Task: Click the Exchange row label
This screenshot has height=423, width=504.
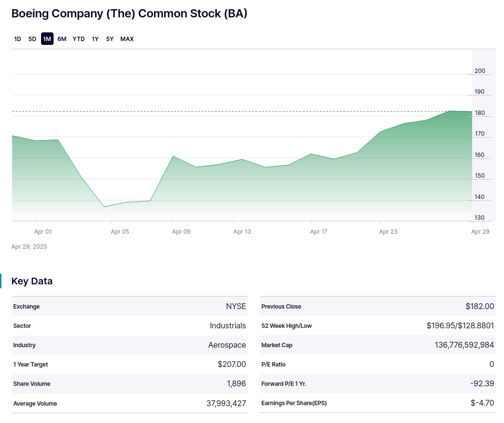Action: pos(27,306)
